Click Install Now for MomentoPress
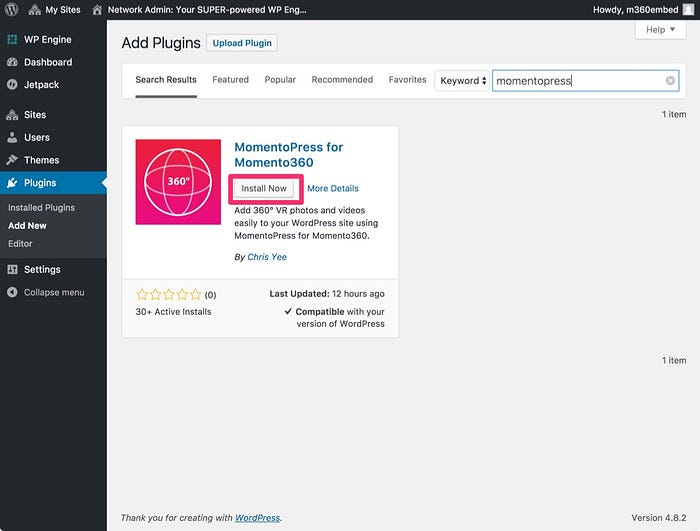 (x=264, y=188)
